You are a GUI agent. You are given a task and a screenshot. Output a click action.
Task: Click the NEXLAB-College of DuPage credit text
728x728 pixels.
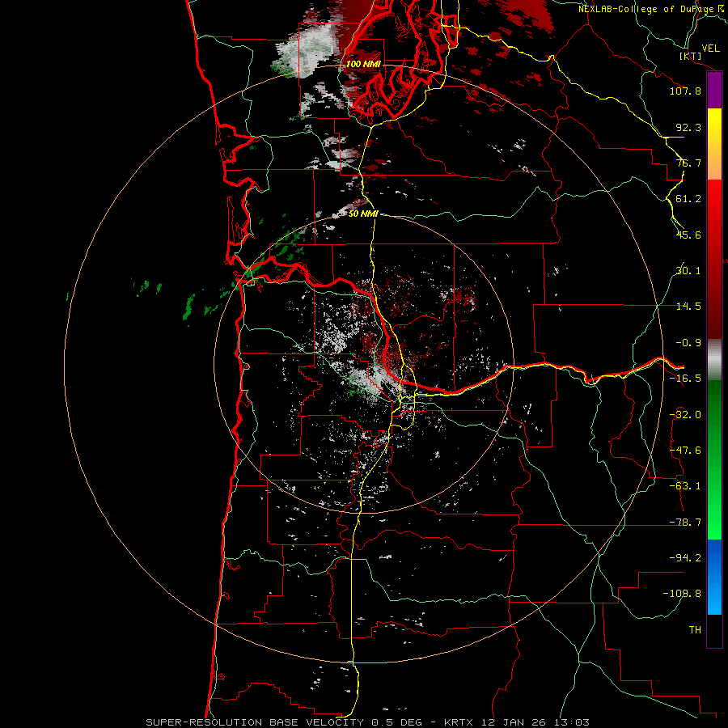(x=652, y=9)
